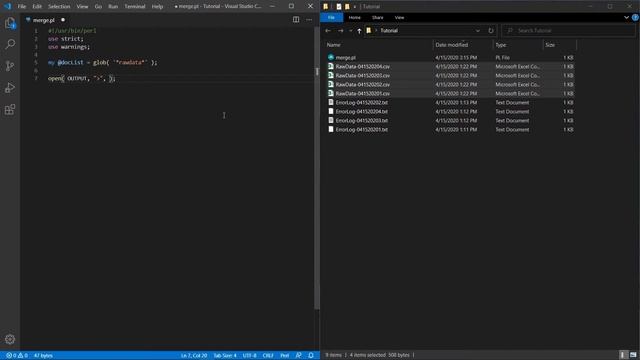
Task: Change the end-of-line sequence CRLF
Action: point(268,356)
